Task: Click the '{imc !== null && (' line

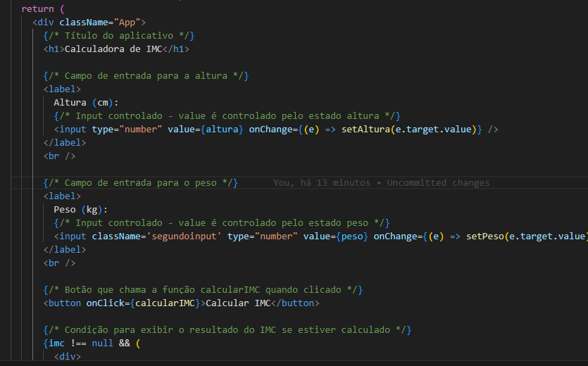Action: [x=92, y=343]
